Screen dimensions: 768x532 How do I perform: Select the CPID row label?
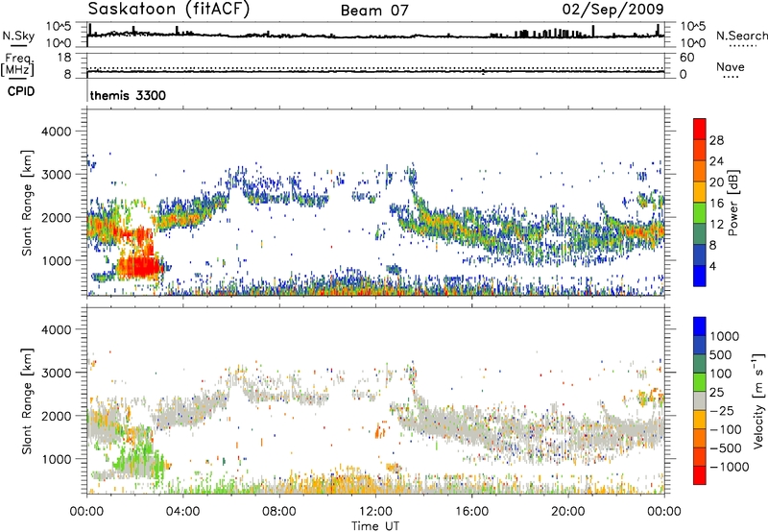21,91
